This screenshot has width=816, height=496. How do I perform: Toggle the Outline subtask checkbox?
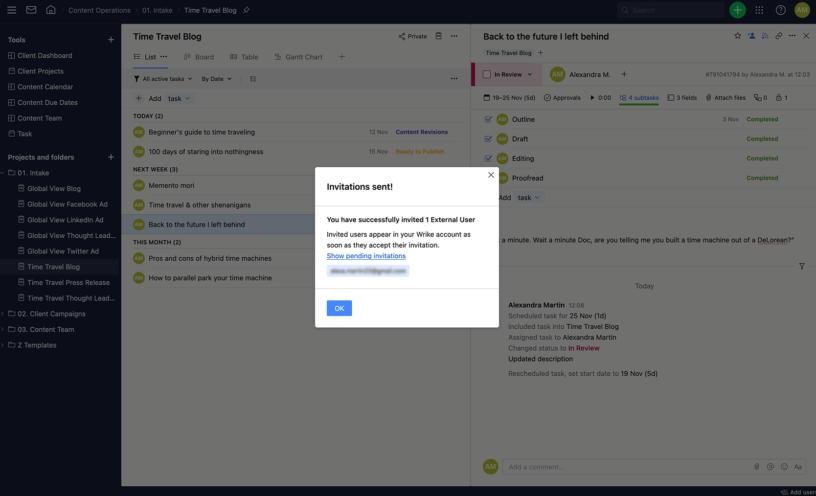click(x=488, y=119)
